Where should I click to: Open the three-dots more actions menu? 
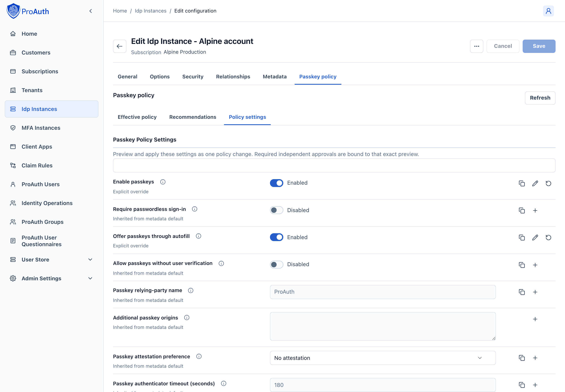pyautogui.click(x=477, y=46)
